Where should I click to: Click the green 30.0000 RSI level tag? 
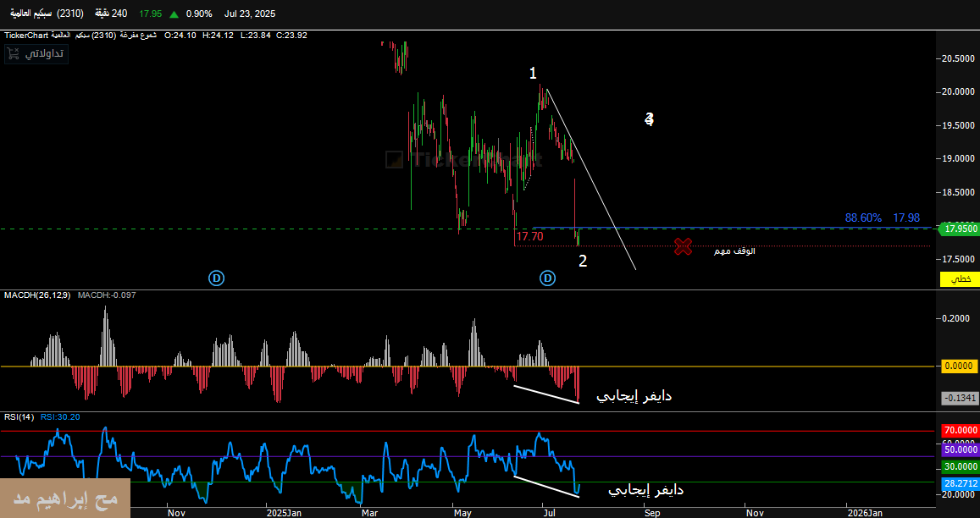tap(960, 466)
